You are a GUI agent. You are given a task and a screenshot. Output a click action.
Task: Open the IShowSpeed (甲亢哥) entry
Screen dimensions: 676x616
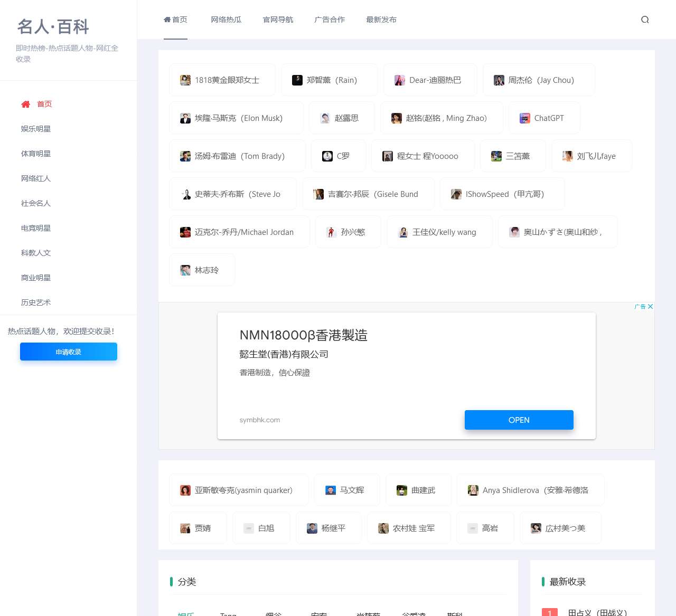pos(502,194)
